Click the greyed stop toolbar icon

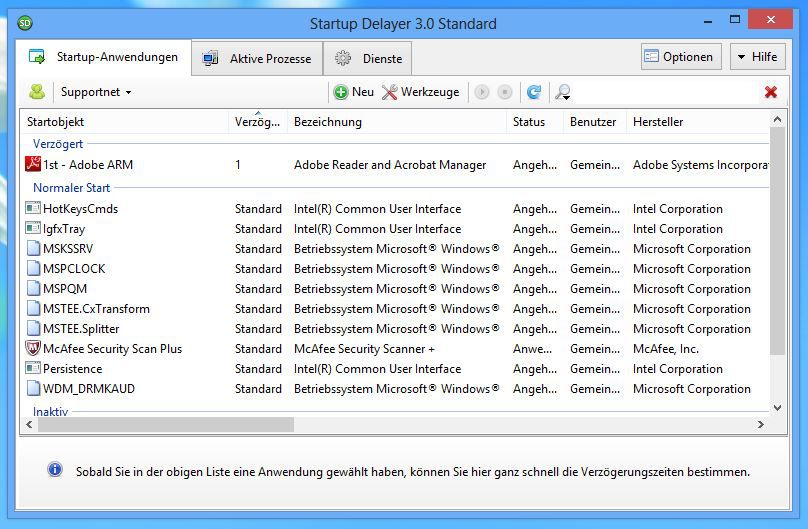coord(505,92)
